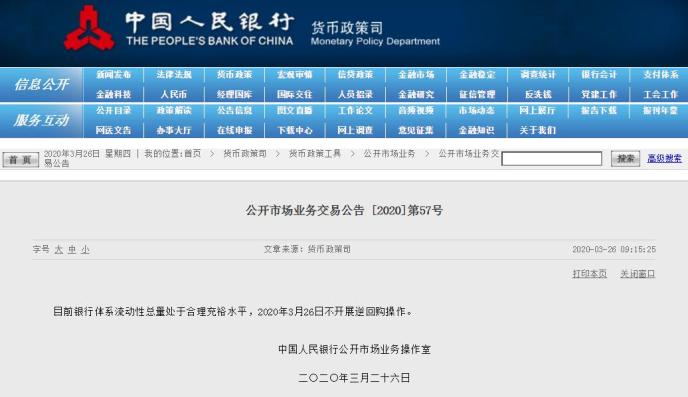Click the 首页 home button
The width and height of the screenshot is (688, 397).
point(20,159)
